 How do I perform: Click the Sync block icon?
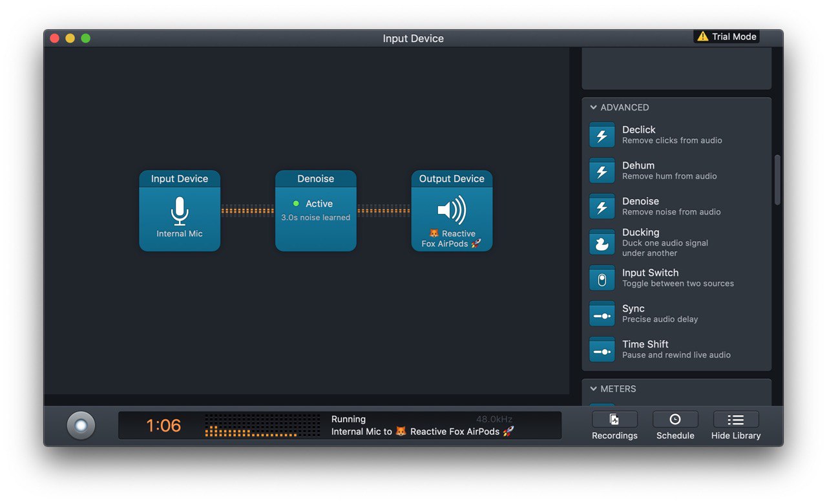pos(602,314)
